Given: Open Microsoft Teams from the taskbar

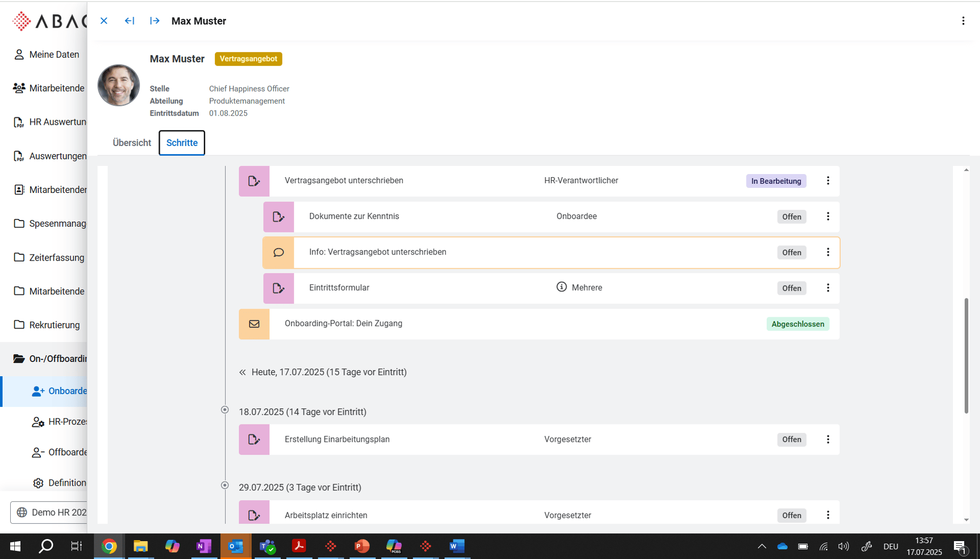Looking at the screenshot, I should click(267, 546).
